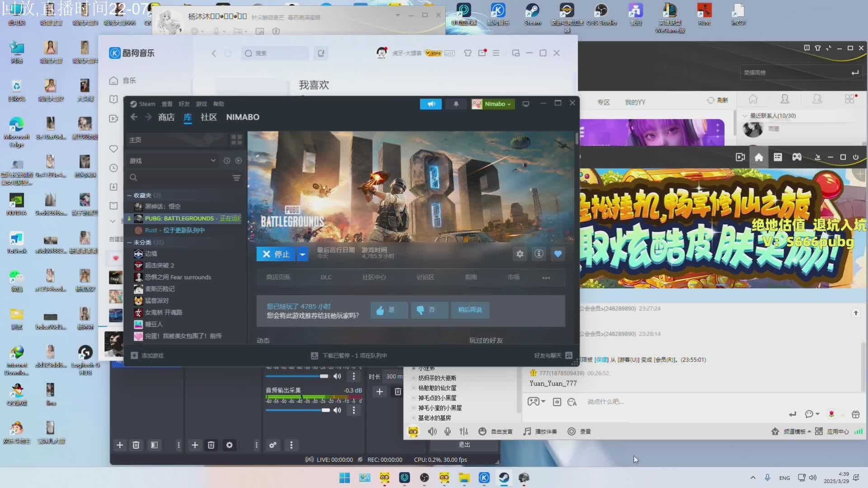The height and width of the screenshot is (488, 868).
Task: Expand the dropdown arrow beside 停止 button
Action: tap(302, 254)
